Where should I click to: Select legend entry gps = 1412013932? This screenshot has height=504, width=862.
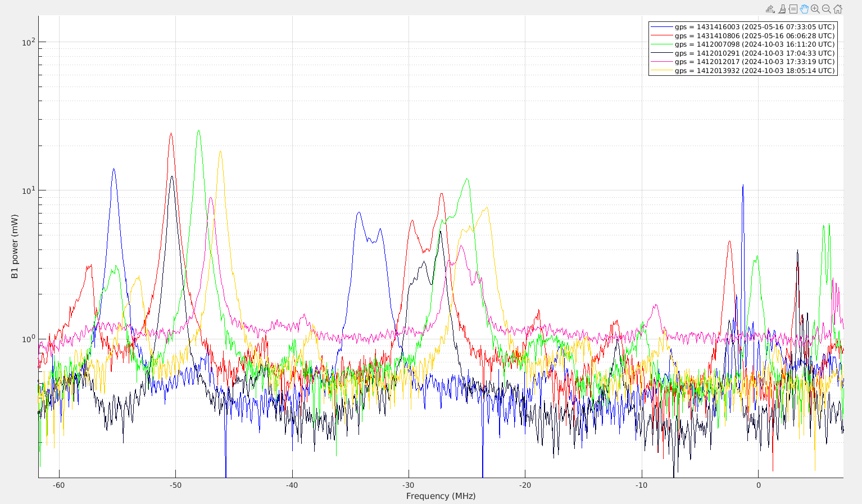(x=755, y=71)
